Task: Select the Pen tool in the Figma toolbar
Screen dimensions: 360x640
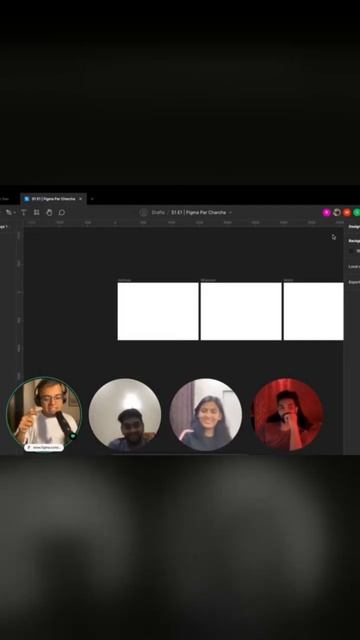Action: (x=8, y=212)
